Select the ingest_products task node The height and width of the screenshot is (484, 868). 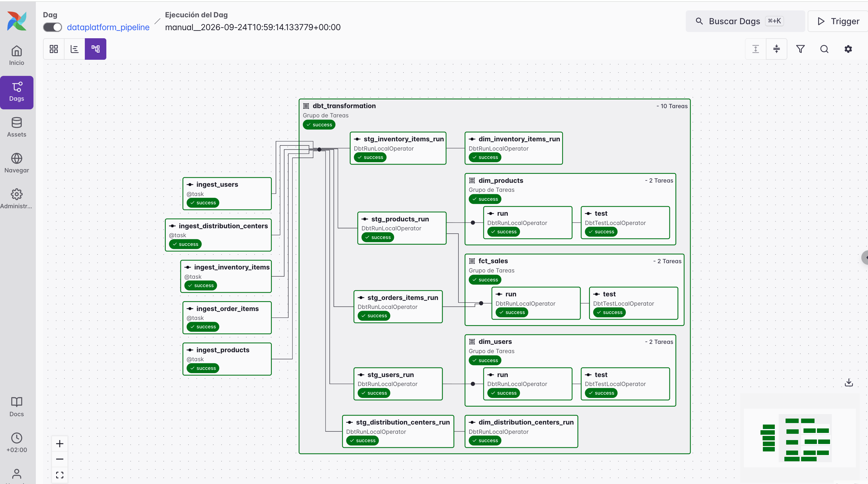pyautogui.click(x=227, y=359)
